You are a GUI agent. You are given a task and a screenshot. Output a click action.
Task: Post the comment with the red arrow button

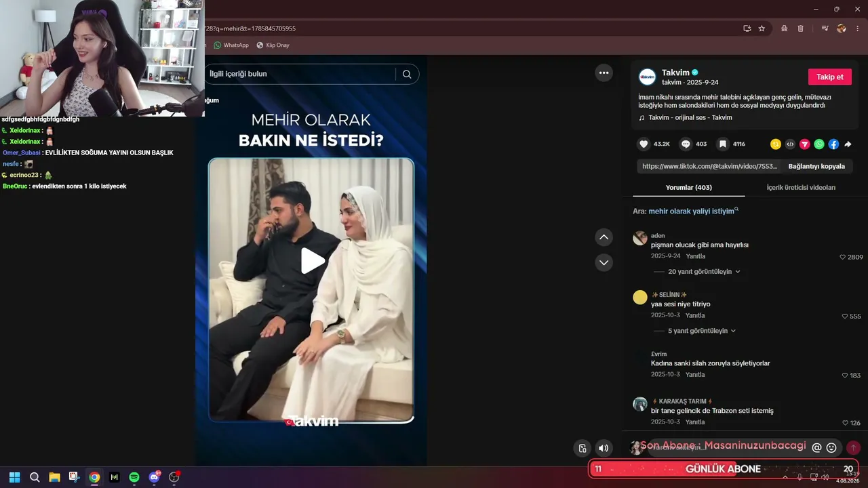click(854, 447)
